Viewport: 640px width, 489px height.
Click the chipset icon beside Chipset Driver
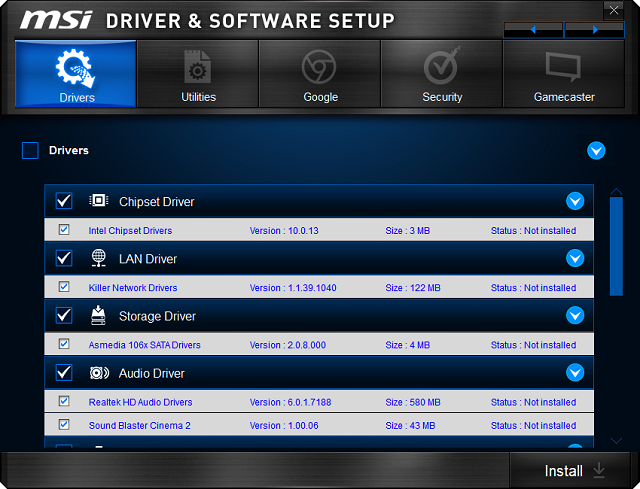coord(98,200)
